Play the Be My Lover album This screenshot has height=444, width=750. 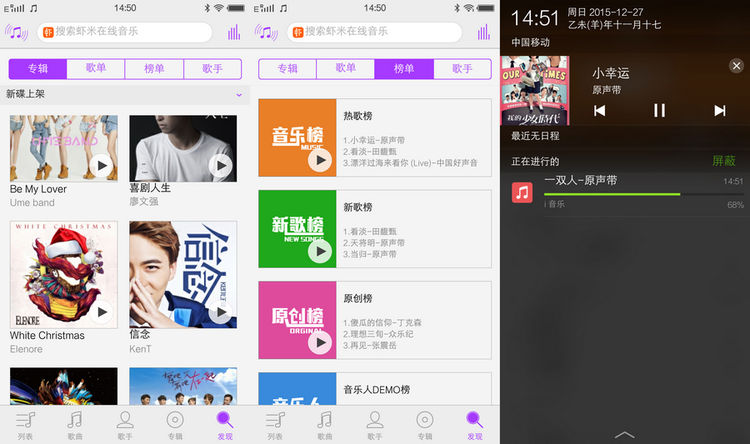(101, 166)
